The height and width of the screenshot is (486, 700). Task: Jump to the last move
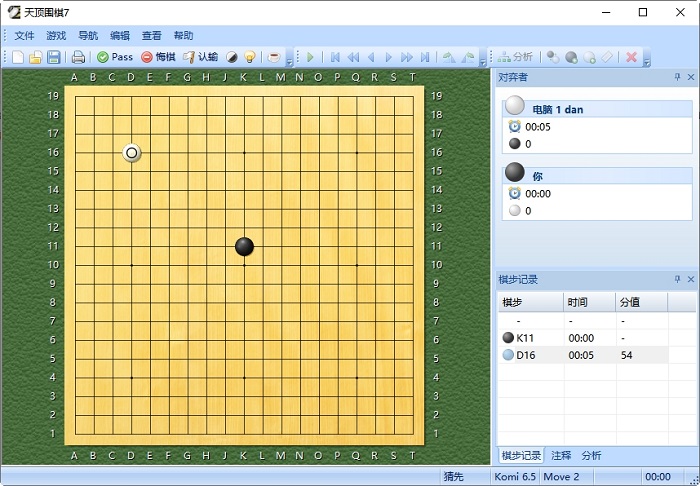point(425,57)
